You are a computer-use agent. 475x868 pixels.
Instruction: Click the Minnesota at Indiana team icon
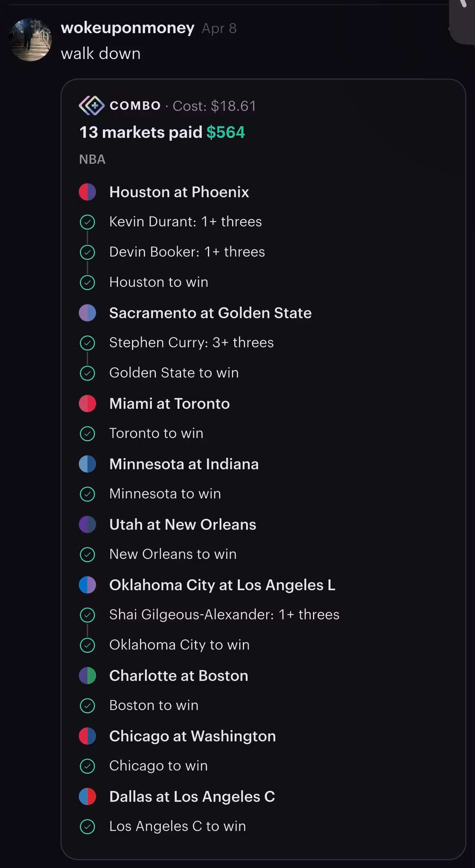[87, 464]
